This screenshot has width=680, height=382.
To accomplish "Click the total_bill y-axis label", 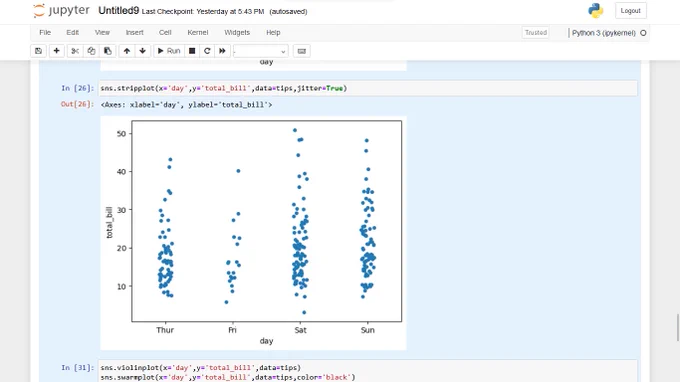I will pos(109,222).
